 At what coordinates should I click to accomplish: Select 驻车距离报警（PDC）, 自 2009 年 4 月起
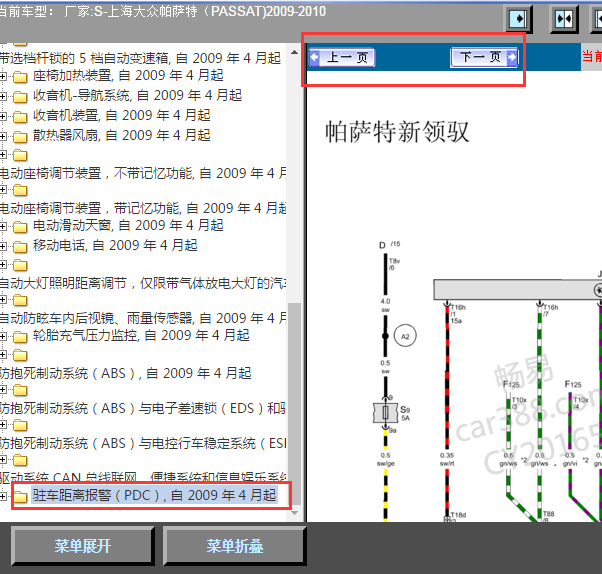[154, 495]
